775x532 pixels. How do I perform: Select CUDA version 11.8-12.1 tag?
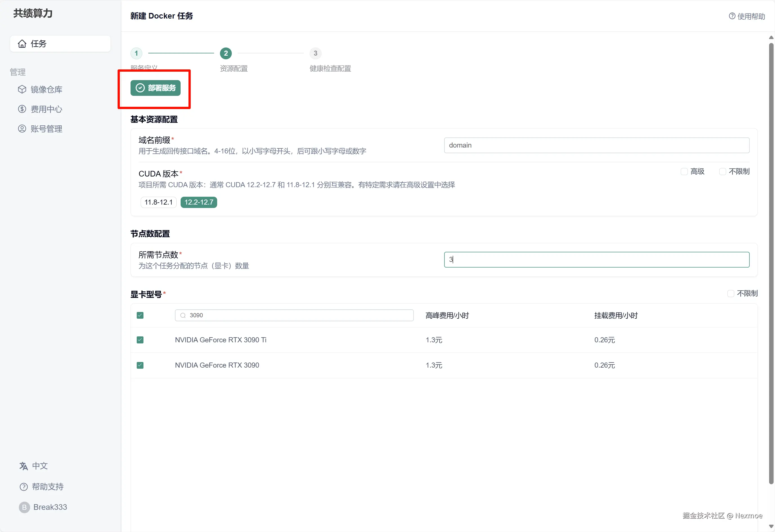tap(158, 202)
